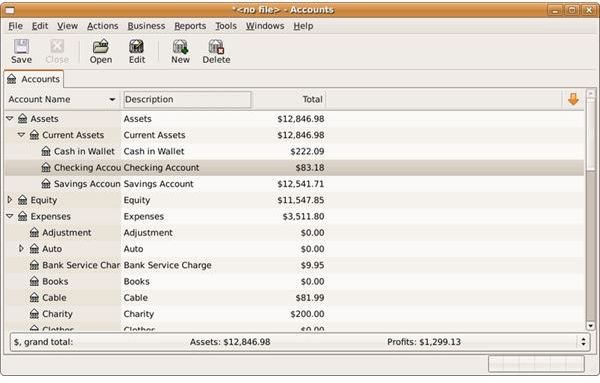Open the Windows menu
600x383 pixels.
tap(265, 26)
